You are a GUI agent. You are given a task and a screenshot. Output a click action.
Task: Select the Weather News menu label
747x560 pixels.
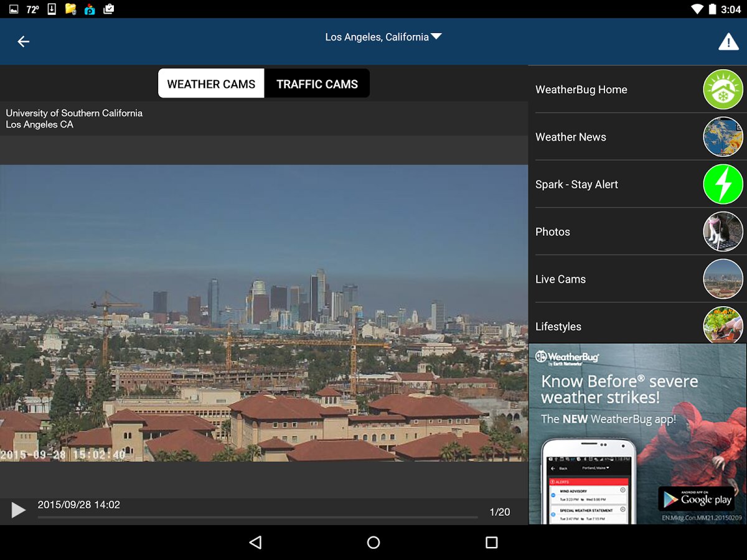coord(570,137)
